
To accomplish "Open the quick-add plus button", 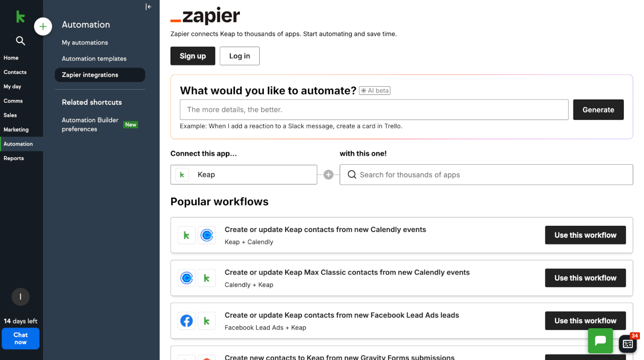I will tap(43, 26).
